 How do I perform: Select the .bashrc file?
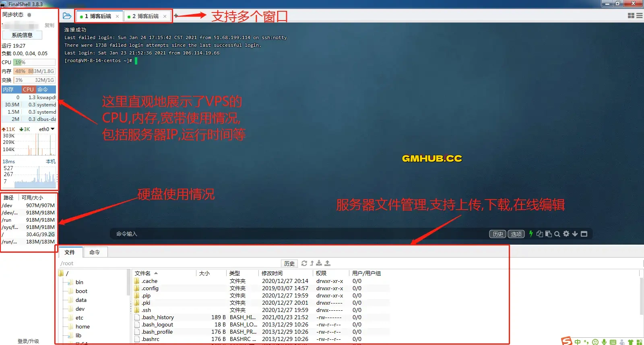coord(262,339)
